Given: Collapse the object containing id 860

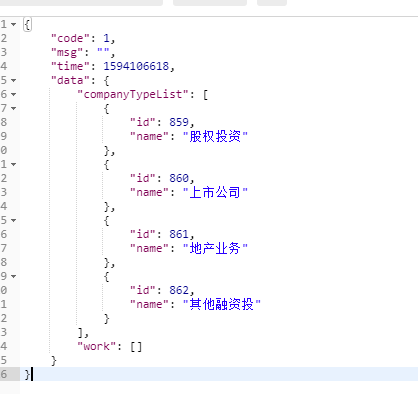Looking at the screenshot, I should pyautogui.click(x=13, y=165).
